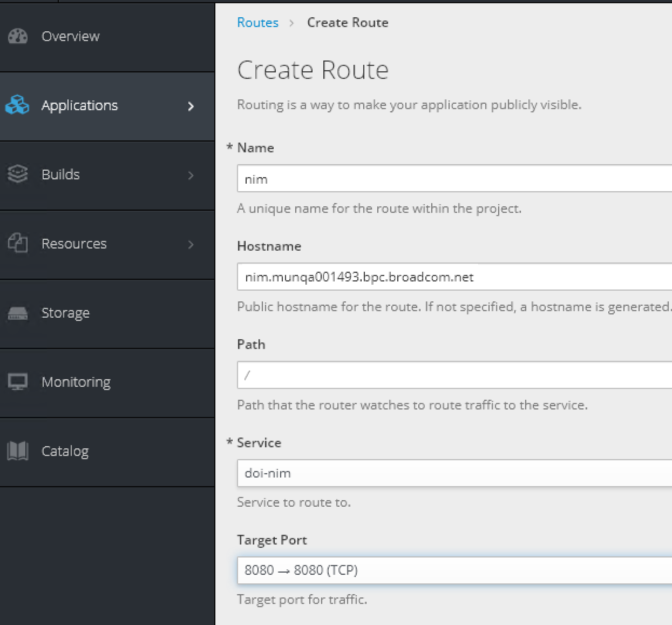The image size is (672, 625).
Task: Select Storage in the sidebar
Action: pyautogui.click(x=65, y=313)
